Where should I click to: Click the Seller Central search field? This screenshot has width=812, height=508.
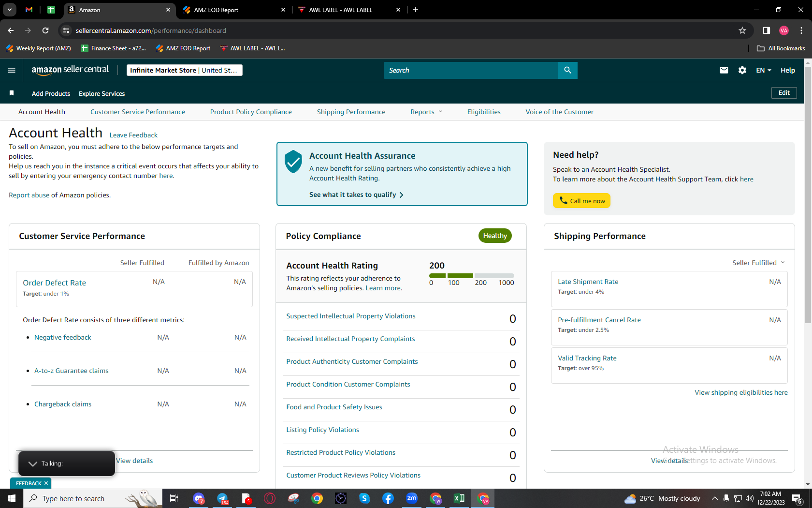(471, 70)
